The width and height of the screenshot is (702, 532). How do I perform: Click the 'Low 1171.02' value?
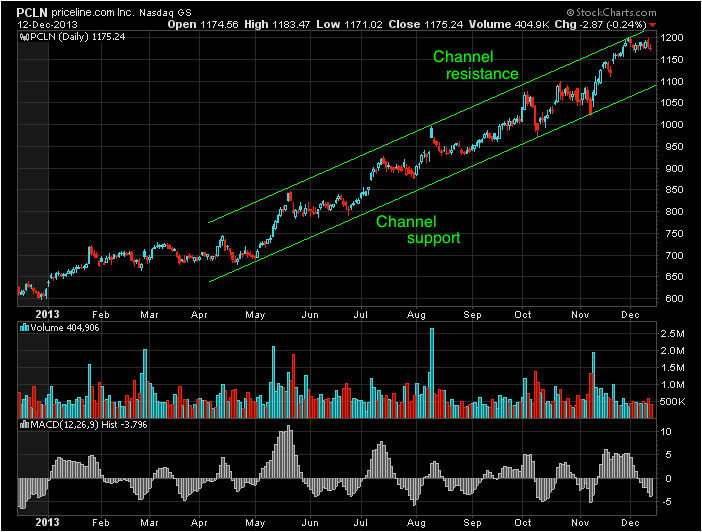349,24
